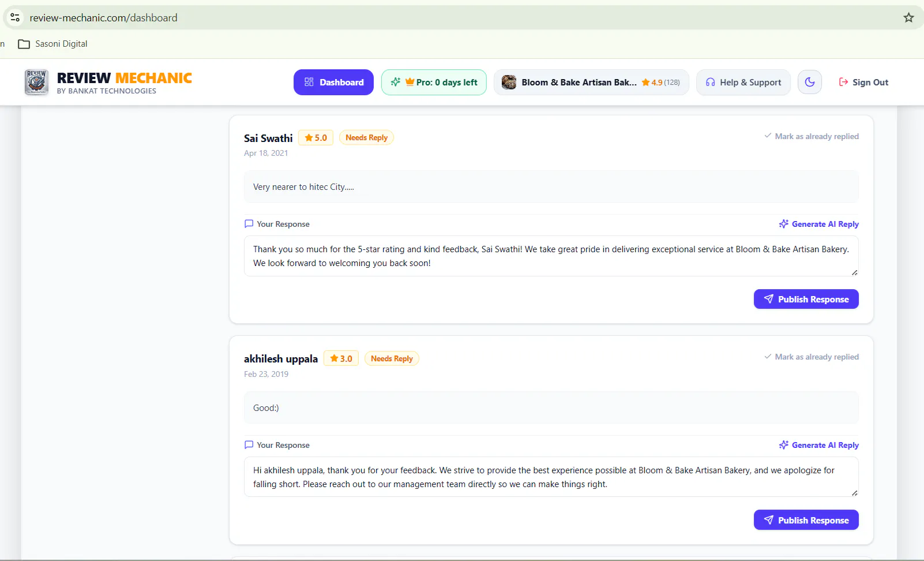Screen dimensions: 924x561
Task: Click the BY BANKAT TECHNOLOGIES tagline
Action: [x=107, y=91]
